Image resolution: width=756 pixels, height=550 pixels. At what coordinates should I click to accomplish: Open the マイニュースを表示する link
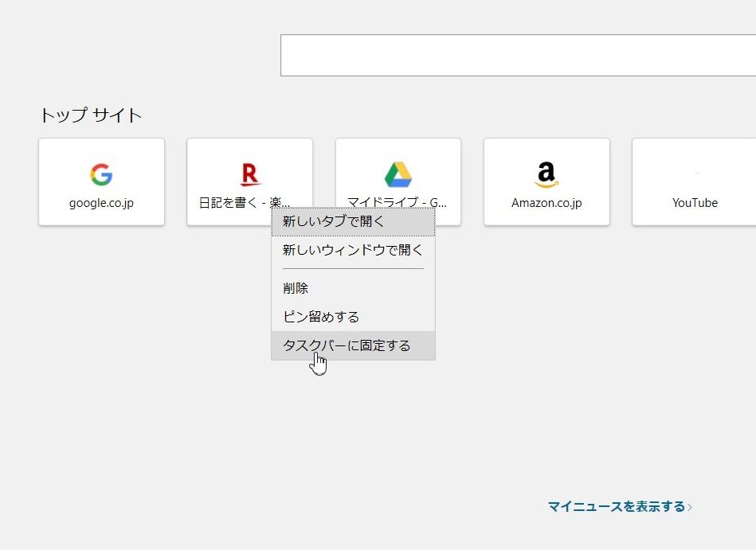click(x=614, y=505)
